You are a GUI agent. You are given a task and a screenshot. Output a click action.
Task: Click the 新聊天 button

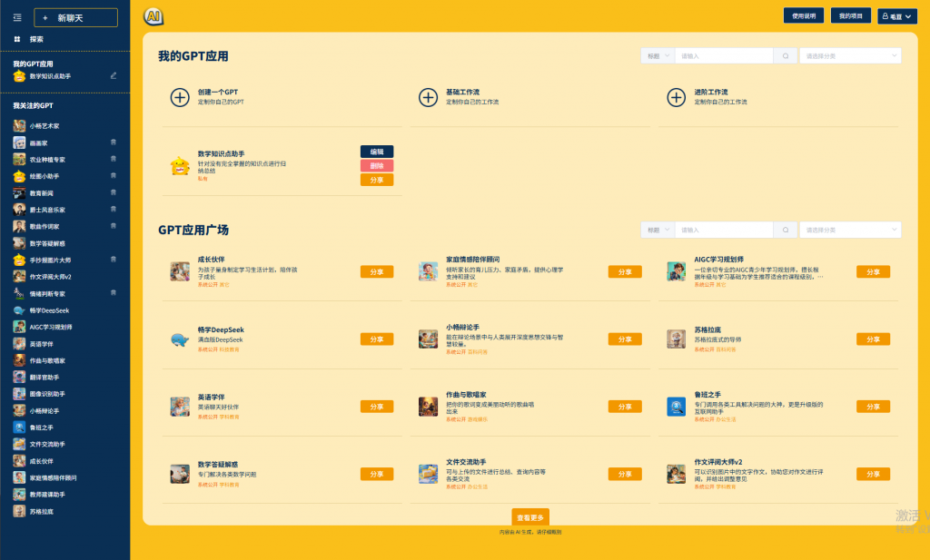pyautogui.click(x=75, y=17)
